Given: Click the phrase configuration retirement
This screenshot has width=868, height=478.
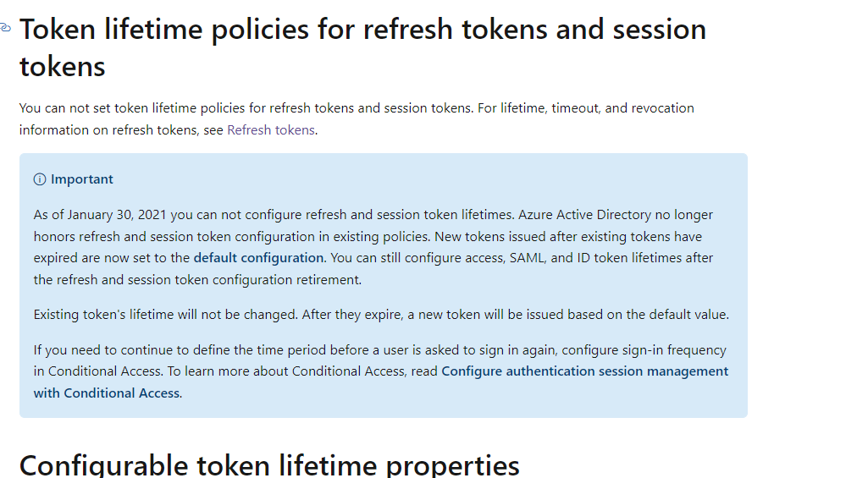Looking at the screenshot, I should pyautogui.click(x=287, y=280).
